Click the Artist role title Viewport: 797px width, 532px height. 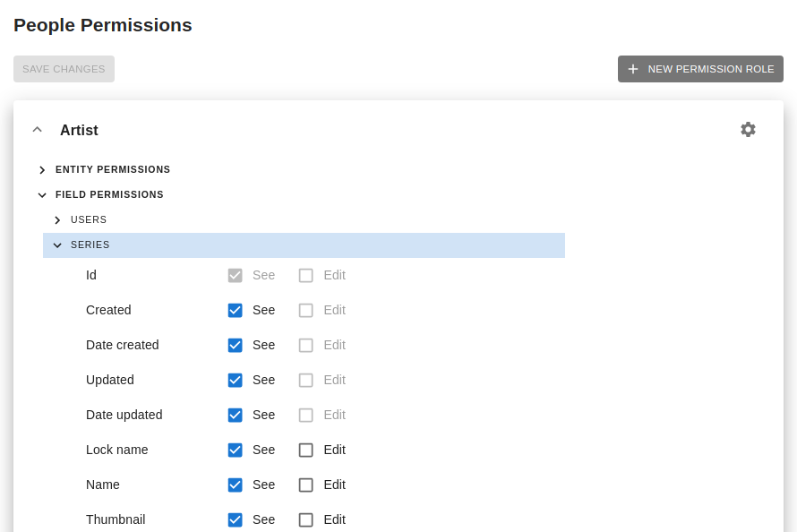[x=79, y=130]
